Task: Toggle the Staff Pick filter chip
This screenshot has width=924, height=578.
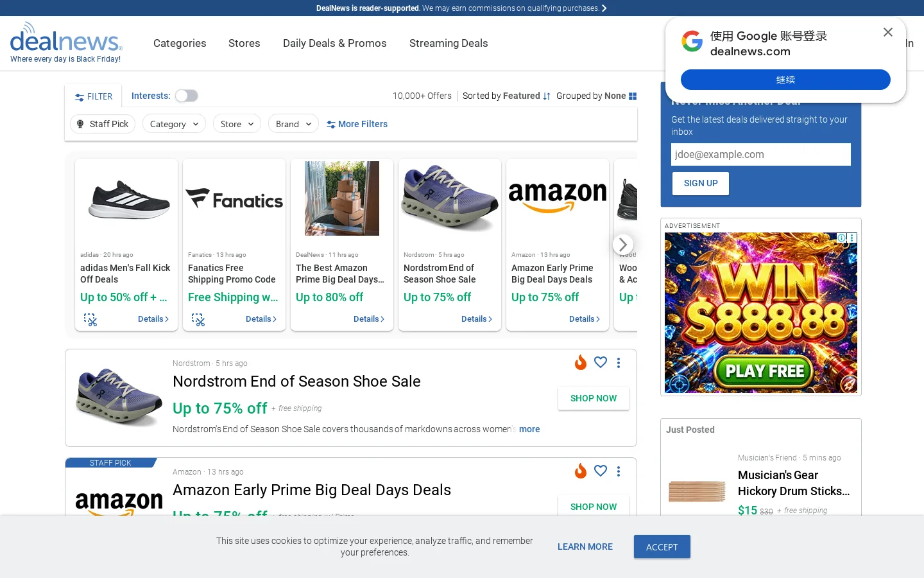Action: pos(103,124)
